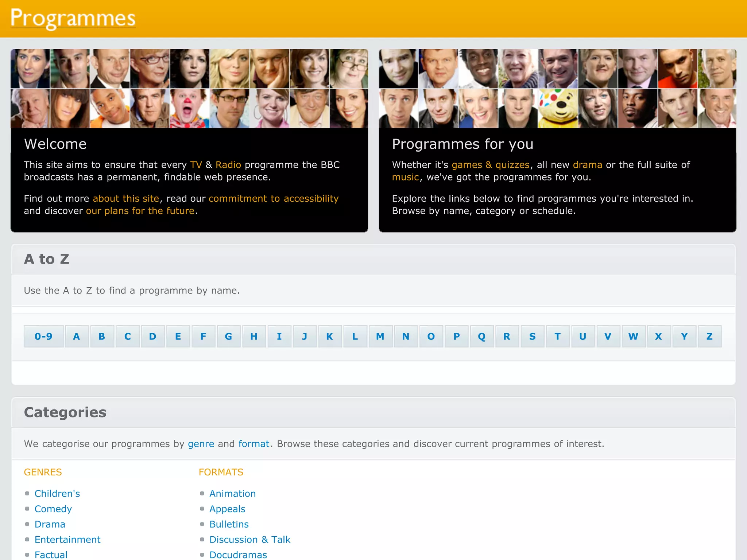Click the R letter button
747x560 pixels.
click(x=507, y=336)
